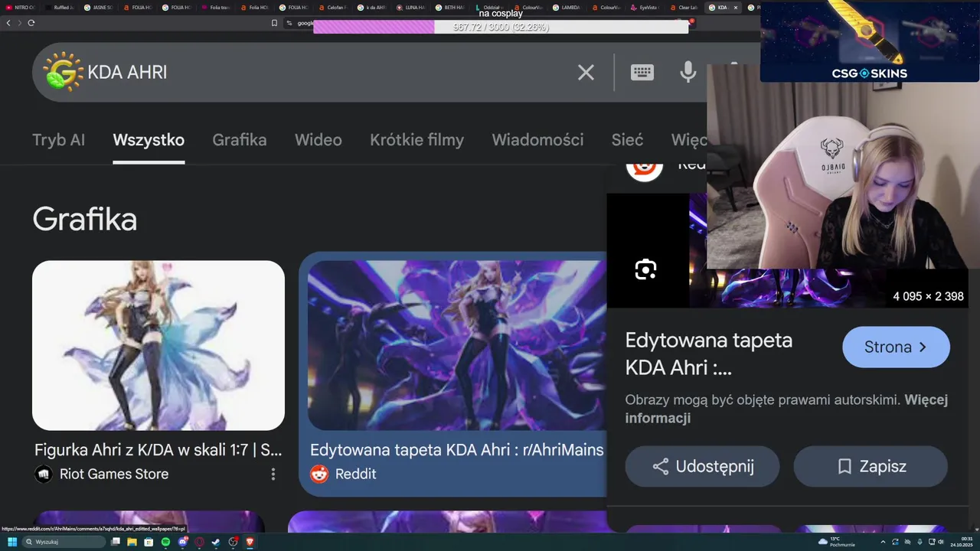Open the Windows Start menu

12,542
